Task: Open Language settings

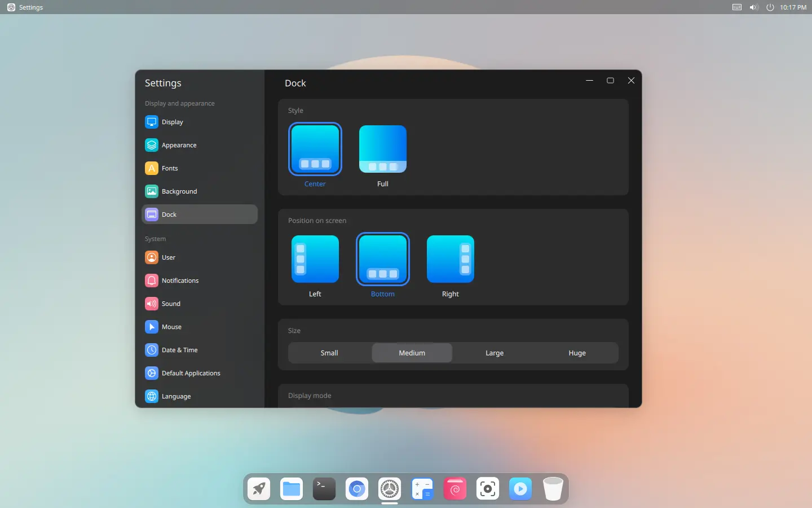Action: pyautogui.click(x=176, y=396)
